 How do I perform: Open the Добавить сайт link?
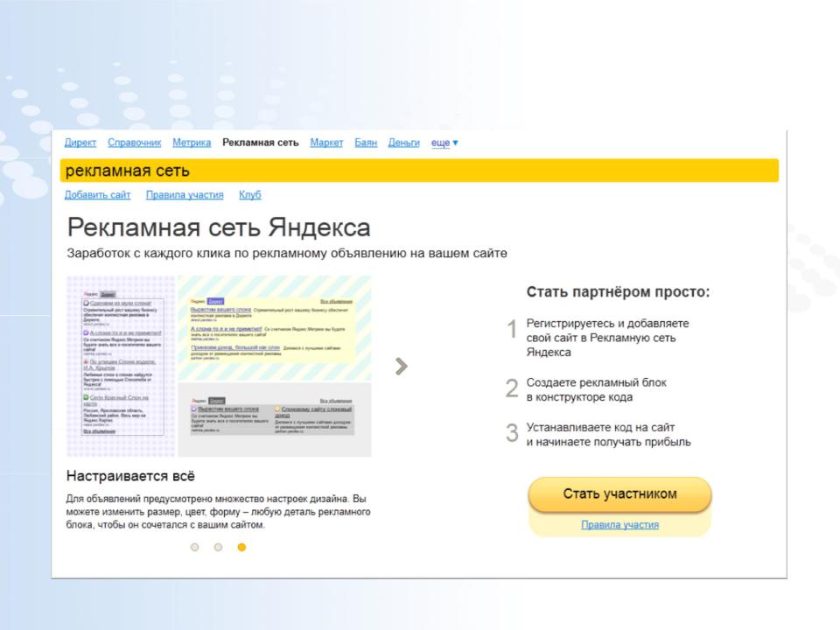(97, 195)
